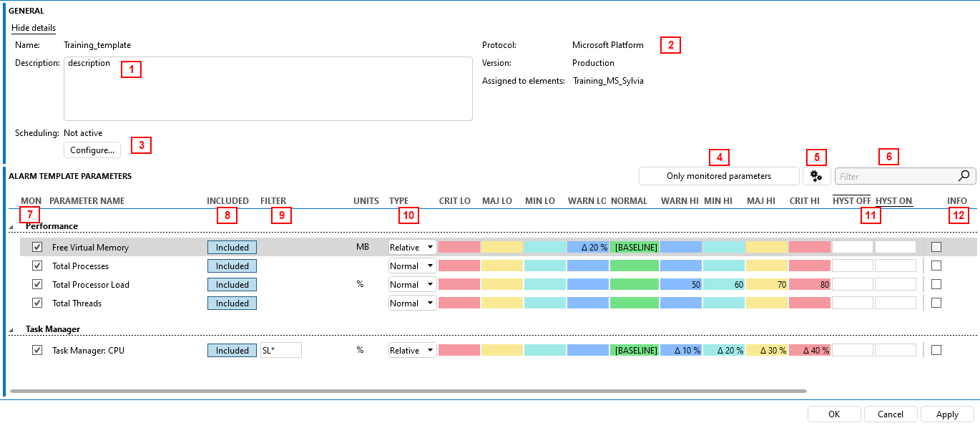Click the Only monitored parameters button
980x428 pixels.
[718, 175]
